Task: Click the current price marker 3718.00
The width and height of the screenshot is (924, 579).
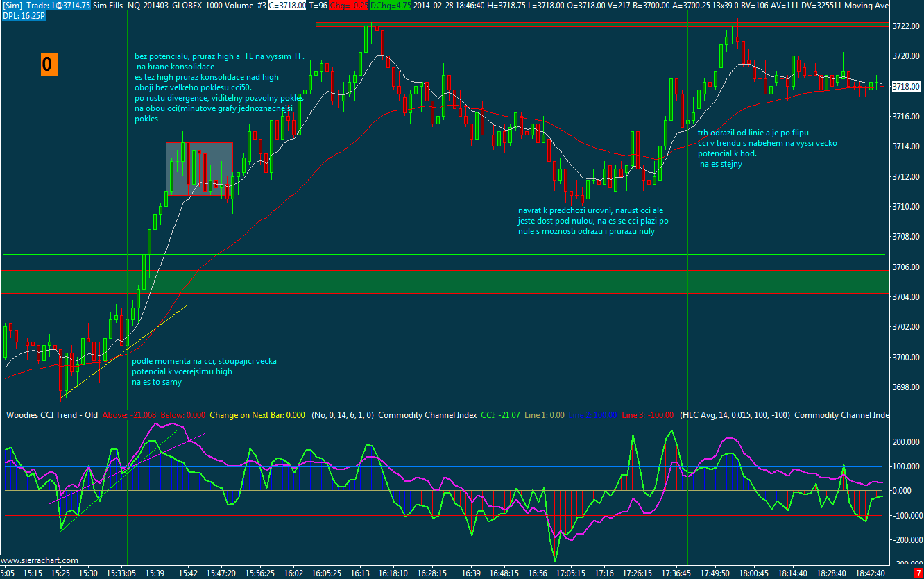Action: [x=905, y=86]
